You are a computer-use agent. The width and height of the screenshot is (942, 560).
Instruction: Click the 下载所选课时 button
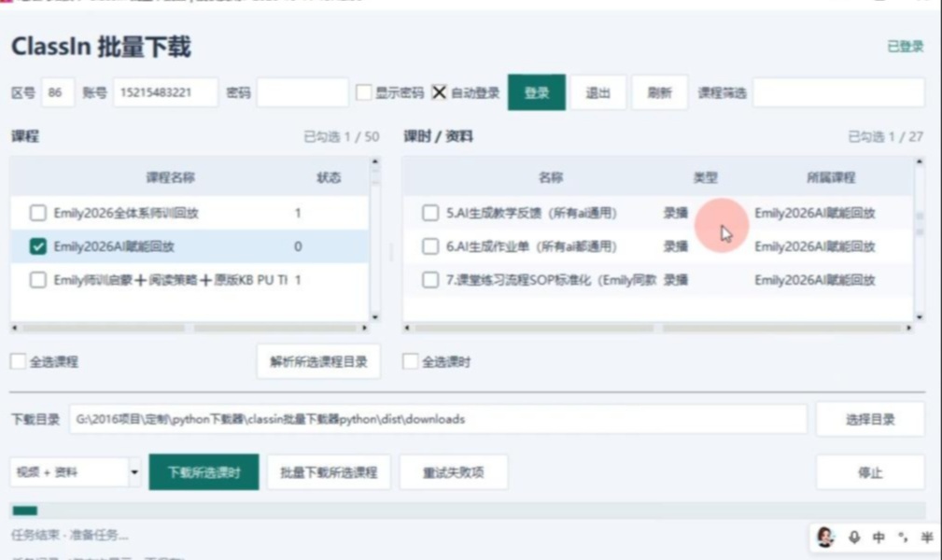pos(204,472)
